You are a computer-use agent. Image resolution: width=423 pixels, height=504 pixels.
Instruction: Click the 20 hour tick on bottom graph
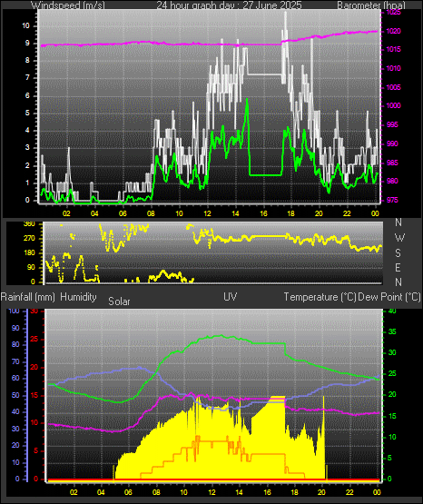point(322,492)
